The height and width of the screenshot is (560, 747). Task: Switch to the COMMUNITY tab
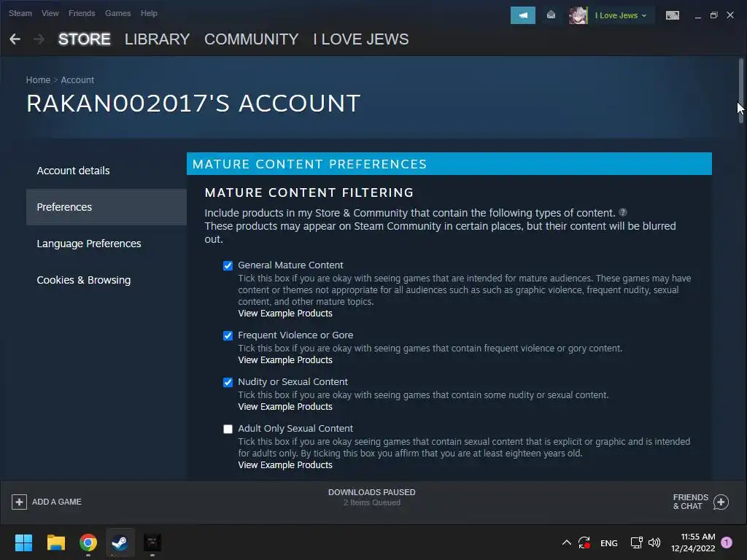(x=252, y=39)
